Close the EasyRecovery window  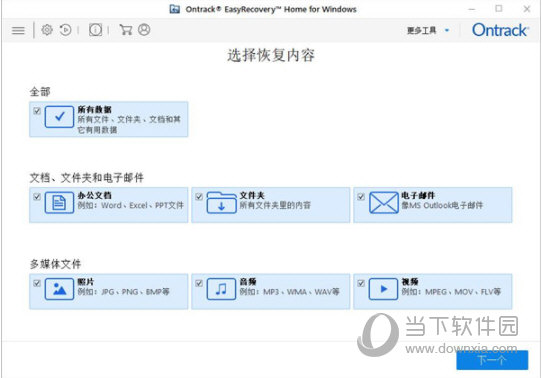526,9
